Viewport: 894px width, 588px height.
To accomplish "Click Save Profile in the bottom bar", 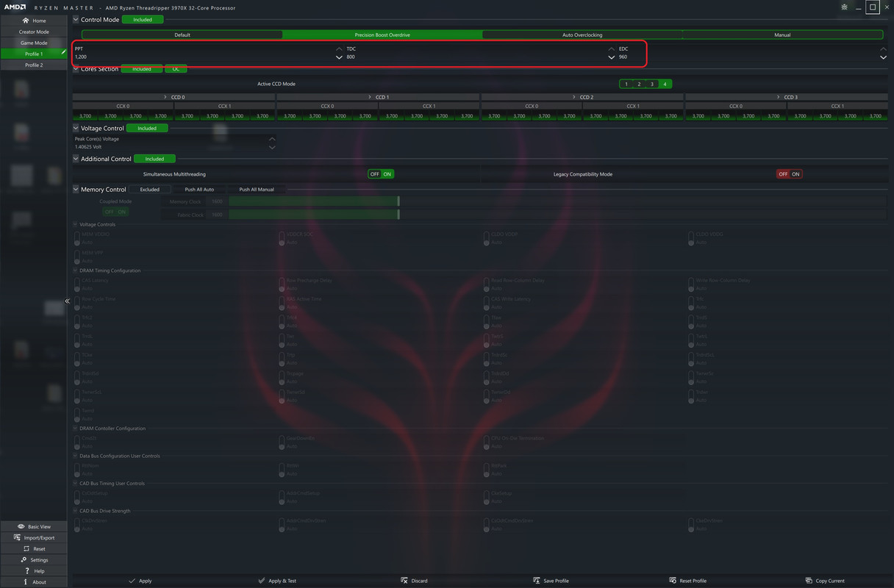I will pos(551,581).
